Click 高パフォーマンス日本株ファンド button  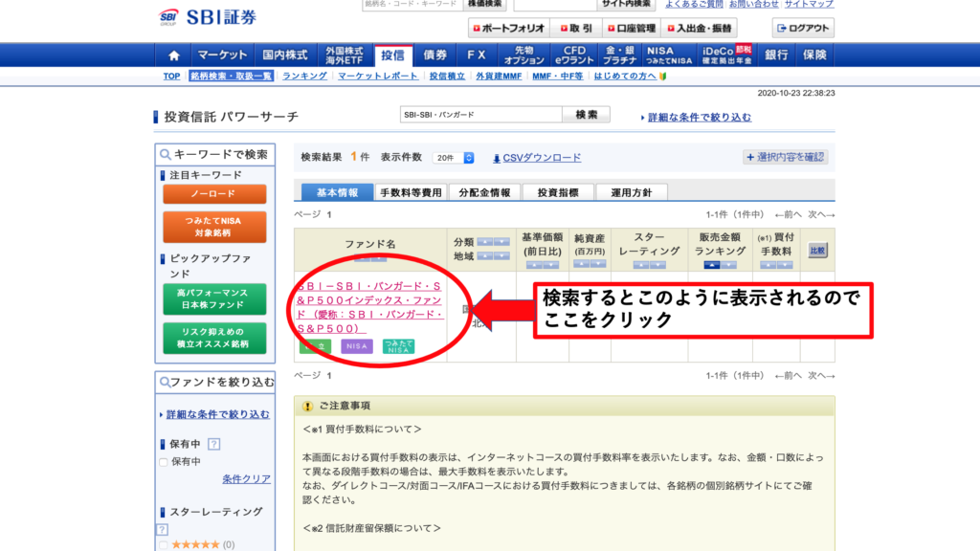point(214,298)
